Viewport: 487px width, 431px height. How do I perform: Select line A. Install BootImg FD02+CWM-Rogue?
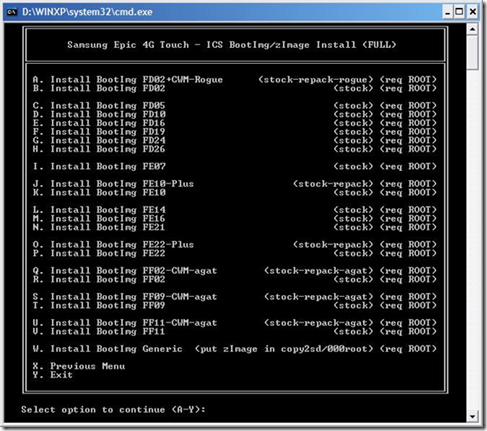pyautogui.click(x=128, y=80)
